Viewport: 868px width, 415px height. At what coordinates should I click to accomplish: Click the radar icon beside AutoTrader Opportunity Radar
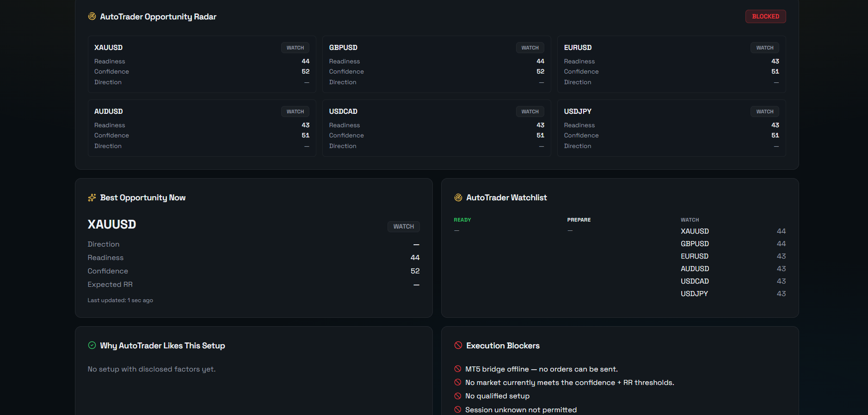(x=92, y=17)
